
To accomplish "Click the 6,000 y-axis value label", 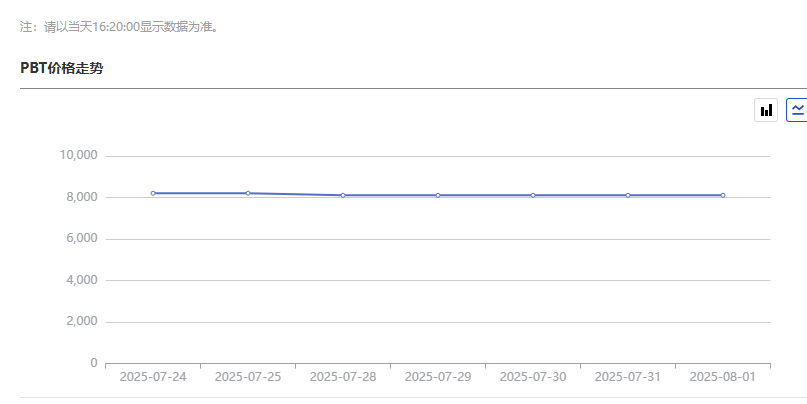I will tap(82, 238).
